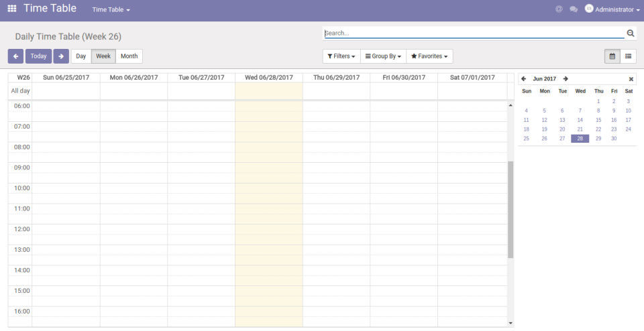This screenshot has width=644, height=331.
Task: Click the Jun 2017 month label
Action: coord(545,79)
